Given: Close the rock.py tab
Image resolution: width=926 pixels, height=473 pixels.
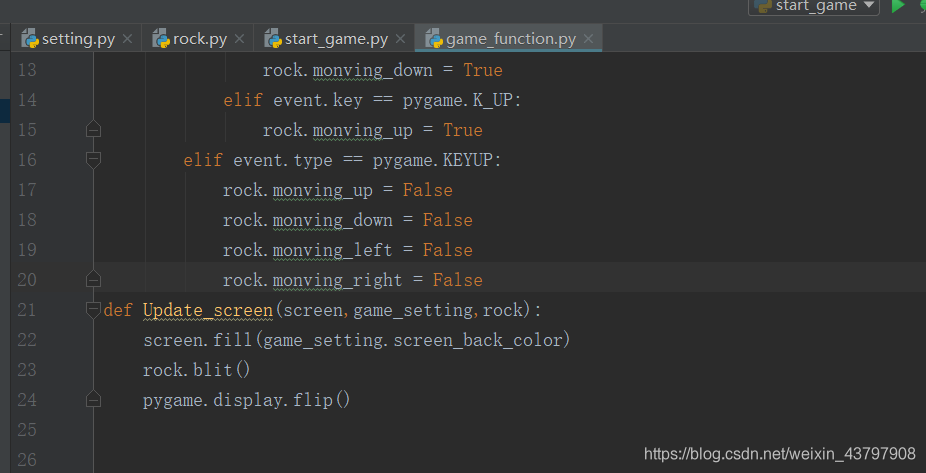Looking at the screenshot, I should coord(239,39).
